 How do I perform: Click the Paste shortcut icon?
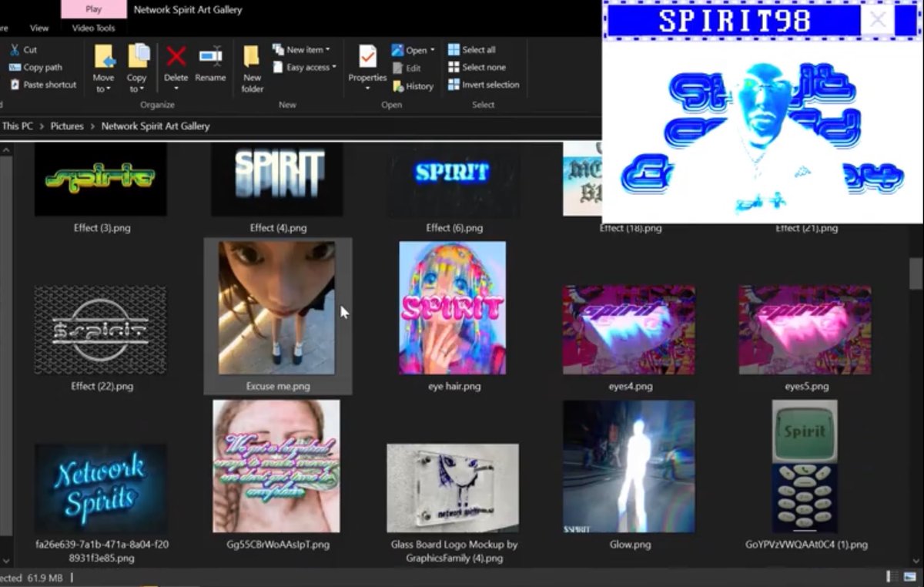[x=15, y=85]
